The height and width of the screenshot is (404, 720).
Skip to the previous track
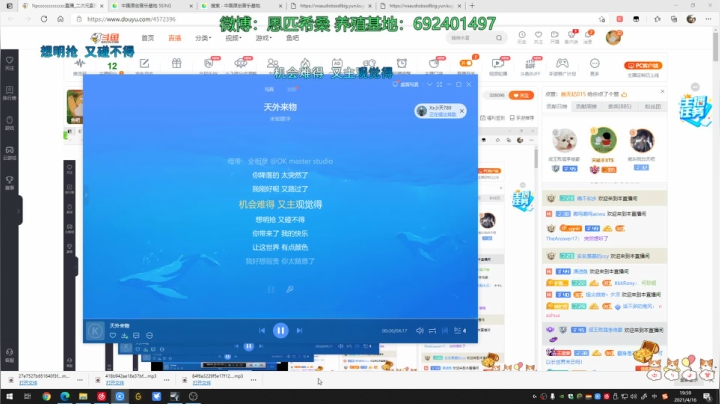(262, 331)
